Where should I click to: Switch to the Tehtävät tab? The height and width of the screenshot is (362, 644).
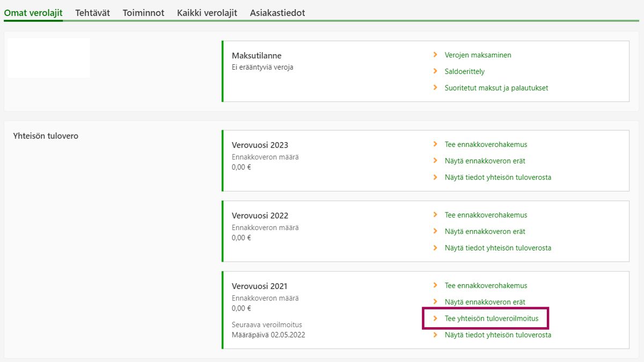point(92,13)
